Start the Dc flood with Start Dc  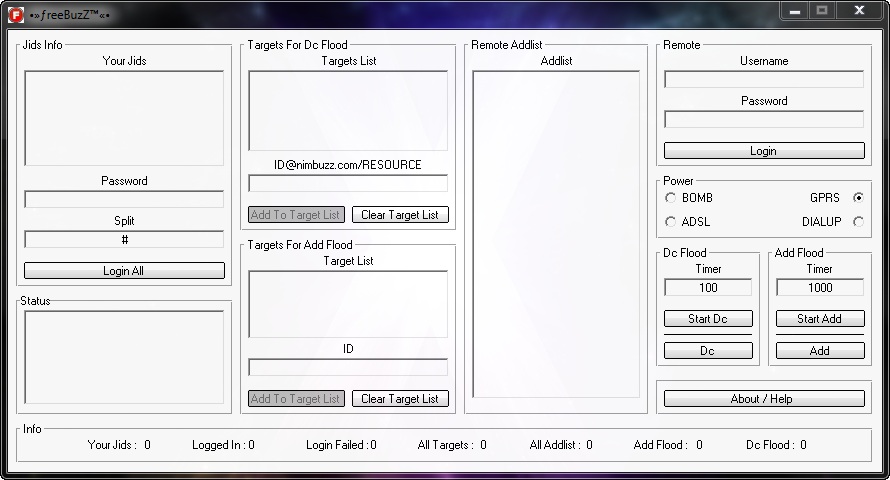(x=708, y=318)
